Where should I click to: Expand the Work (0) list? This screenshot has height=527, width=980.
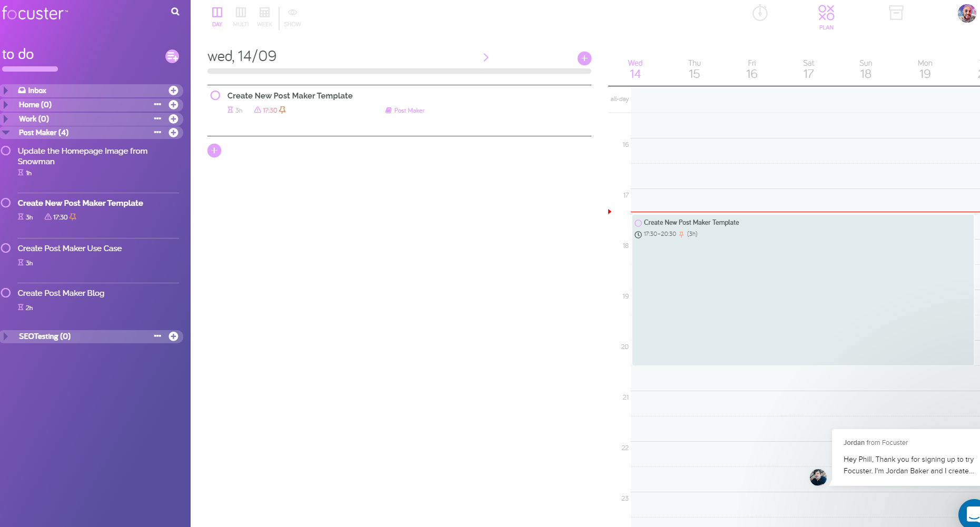coord(6,119)
